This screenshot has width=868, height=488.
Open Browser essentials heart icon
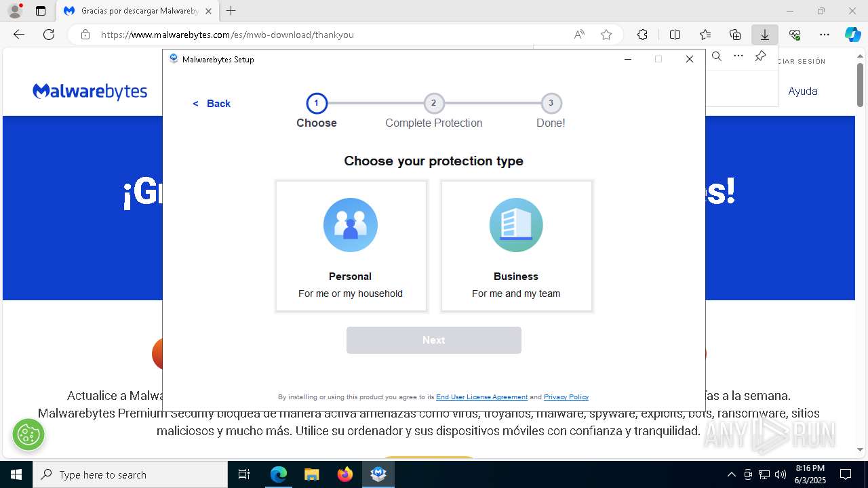click(795, 35)
